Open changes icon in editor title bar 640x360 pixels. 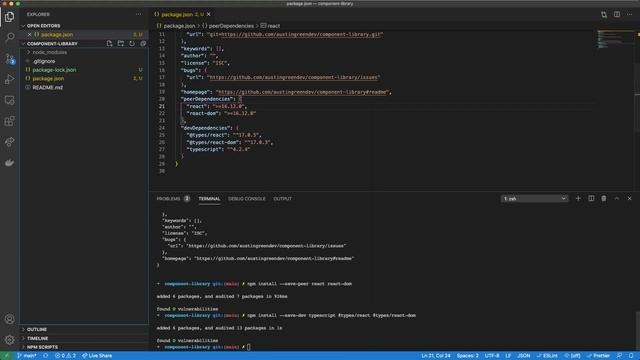[604, 14]
